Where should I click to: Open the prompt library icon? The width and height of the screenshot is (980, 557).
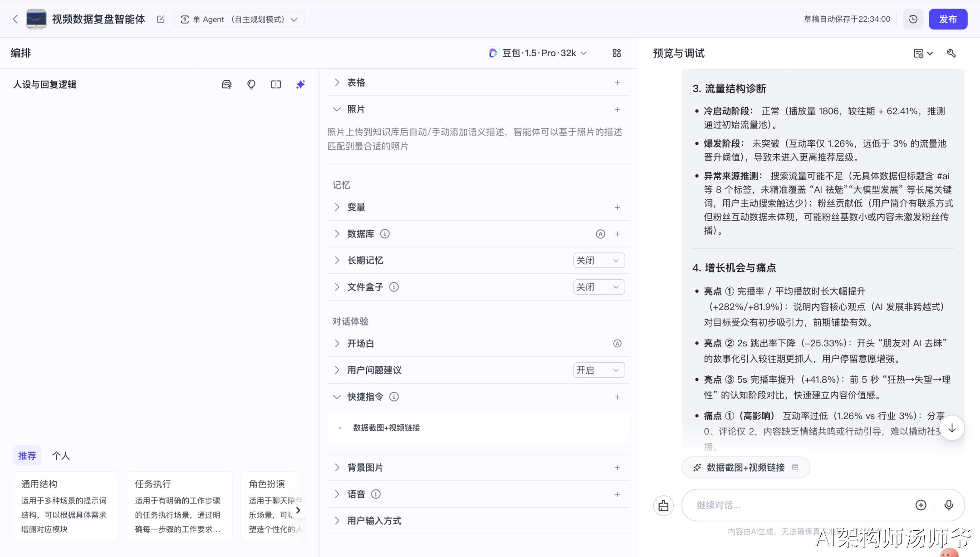pos(226,84)
